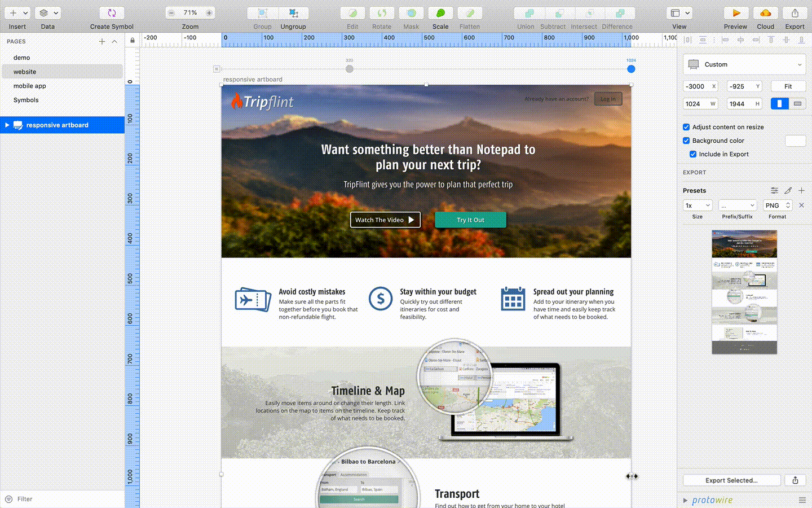812x508 pixels.
Task: Open the Custom artboard preset dropdown
Action: click(x=744, y=64)
